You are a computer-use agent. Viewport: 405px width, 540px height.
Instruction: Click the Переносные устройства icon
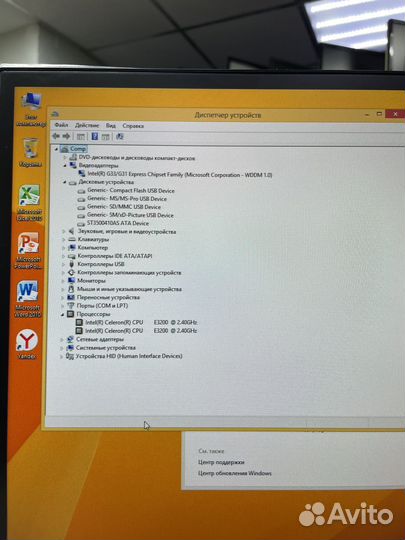pos(71,298)
